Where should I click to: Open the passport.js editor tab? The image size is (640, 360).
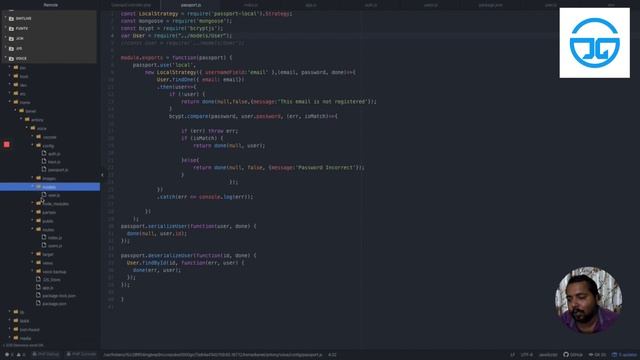tap(191, 5)
